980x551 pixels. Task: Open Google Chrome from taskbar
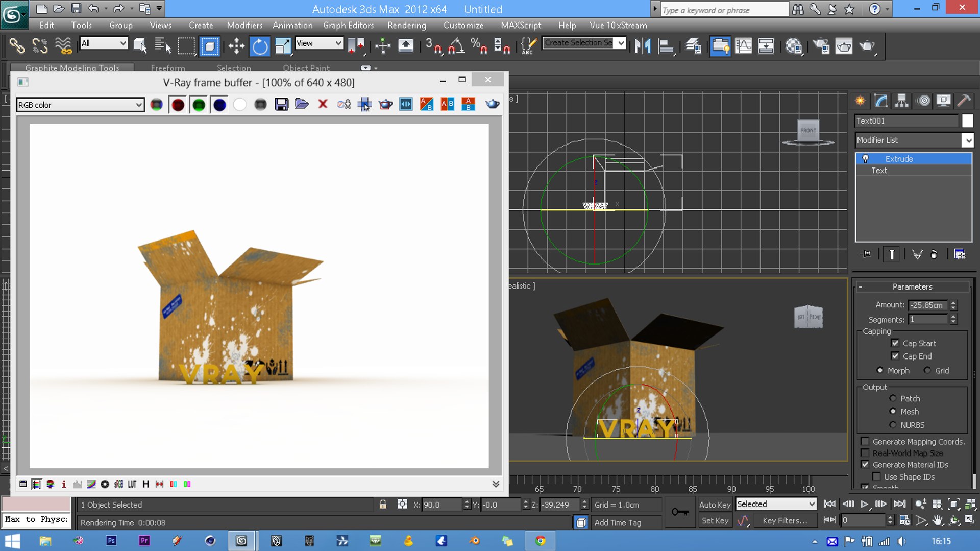coord(541,541)
